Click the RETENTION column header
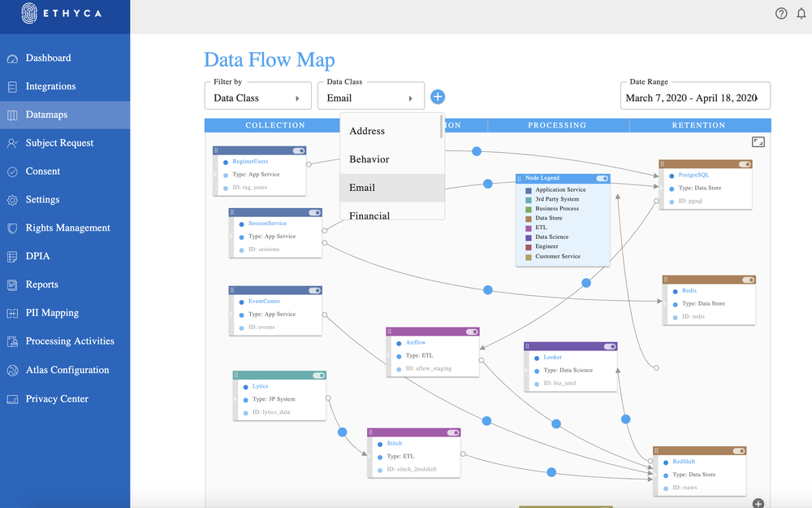 click(x=698, y=125)
